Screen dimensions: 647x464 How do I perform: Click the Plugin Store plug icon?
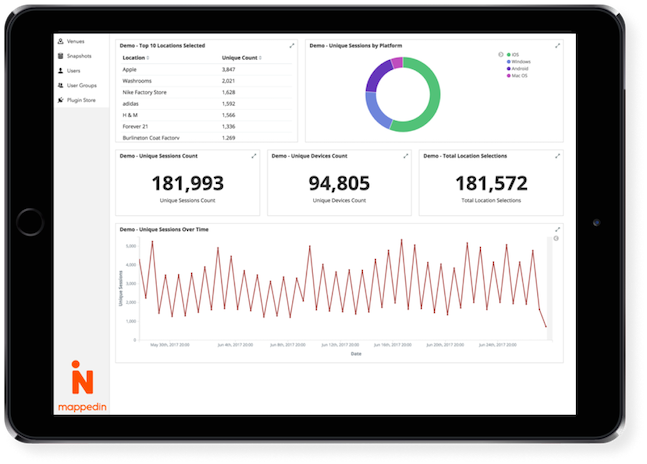[61, 100]
